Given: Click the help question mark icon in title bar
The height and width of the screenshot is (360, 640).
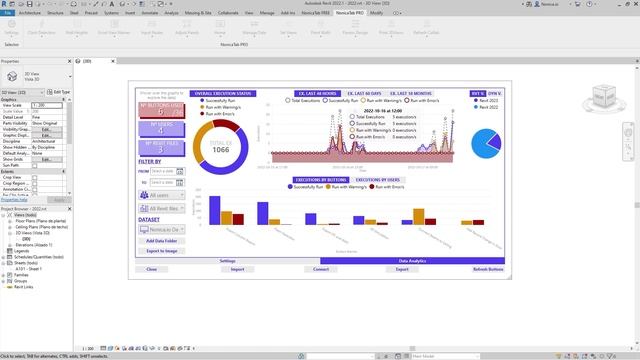Looking at the screenshot, I should (589, 4).
